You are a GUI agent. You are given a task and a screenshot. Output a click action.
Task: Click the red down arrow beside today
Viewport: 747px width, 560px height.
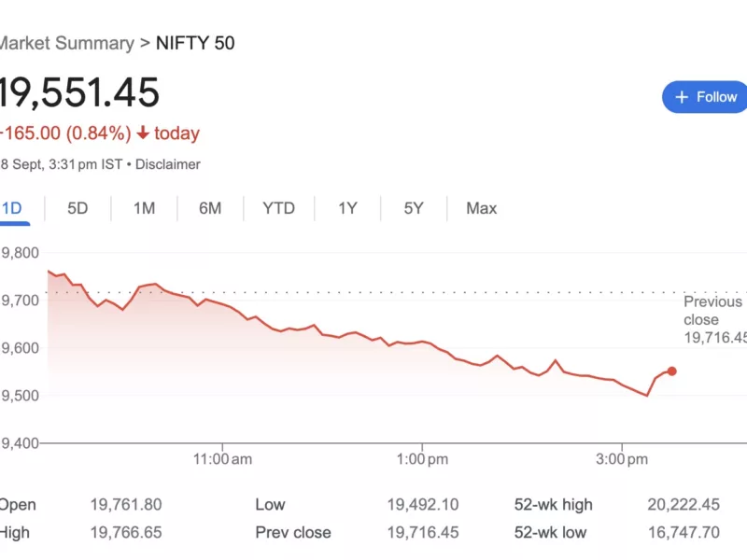(143, 133)
